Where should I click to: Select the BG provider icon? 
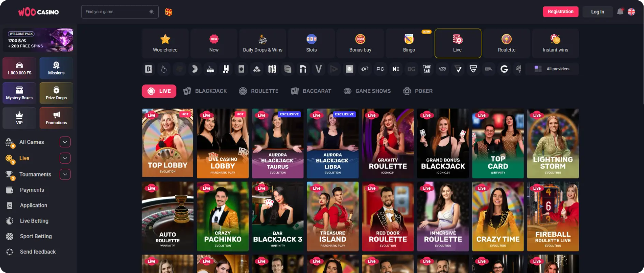click(411, 69)
